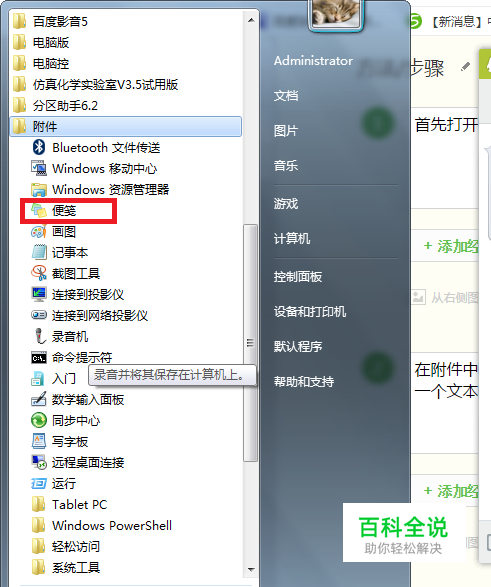Launch 命令提示符 command prompt icon
Screen dimensions: 491x587
pos(39,358)
